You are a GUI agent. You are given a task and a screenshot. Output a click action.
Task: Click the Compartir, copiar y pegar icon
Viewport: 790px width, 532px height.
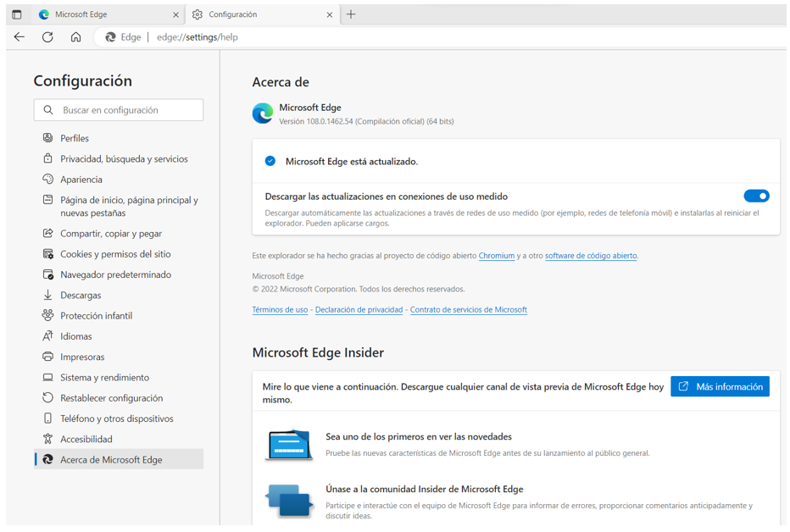point(47,233)
